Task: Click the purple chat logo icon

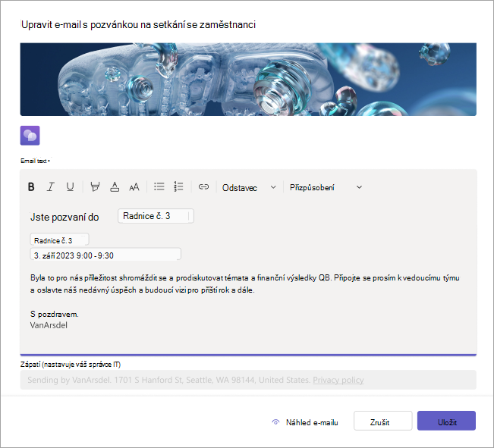Action: pyautogui.click(x=30, y=136)
